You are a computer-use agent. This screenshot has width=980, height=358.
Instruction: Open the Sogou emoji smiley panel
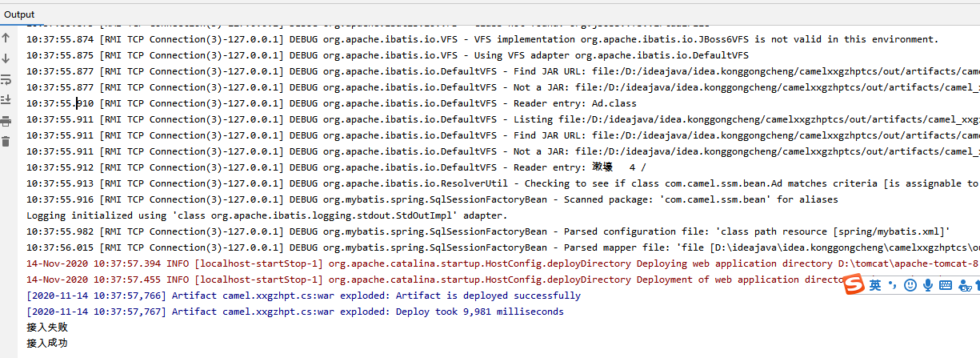910,285
